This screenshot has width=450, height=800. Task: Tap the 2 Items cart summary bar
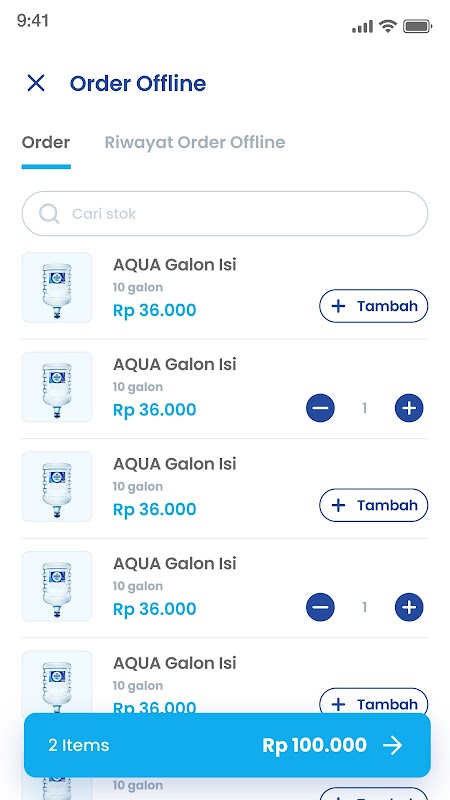pyautogui.click(x=228, y=745)
